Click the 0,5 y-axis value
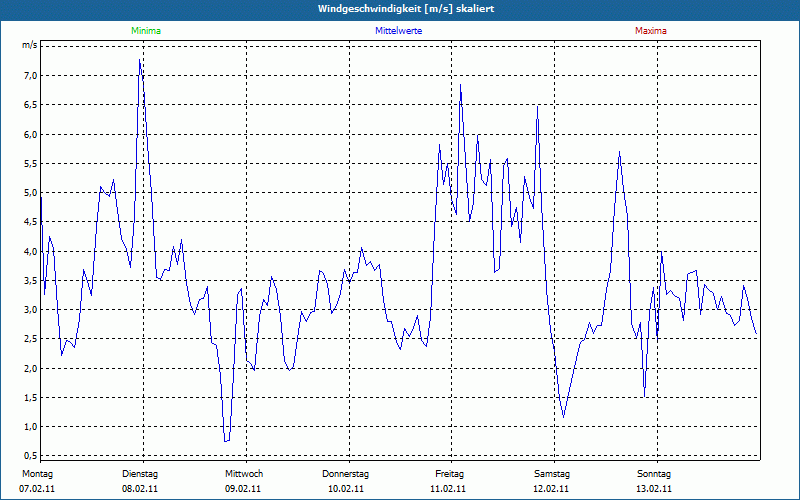 click(x=30, y=455)
